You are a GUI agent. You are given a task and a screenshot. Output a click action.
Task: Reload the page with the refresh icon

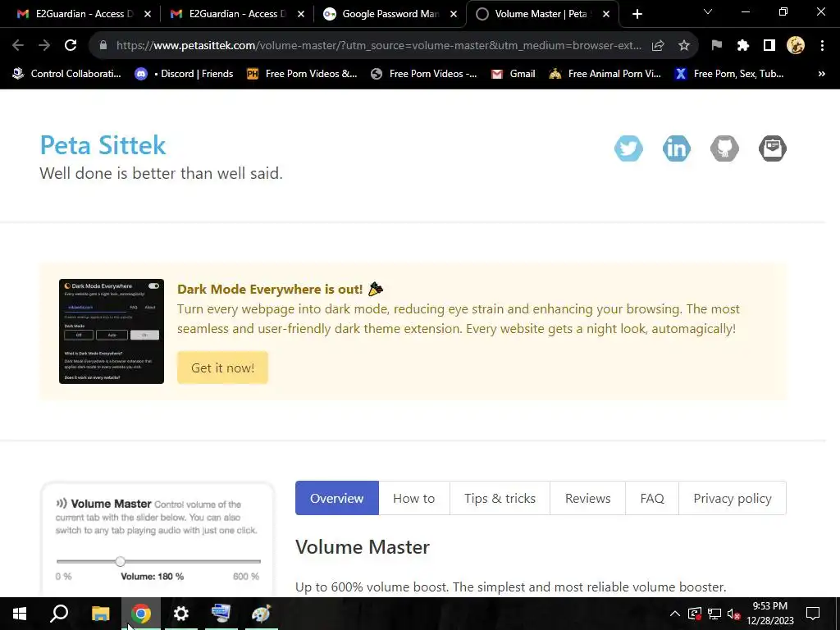click(x=71, y=46)
